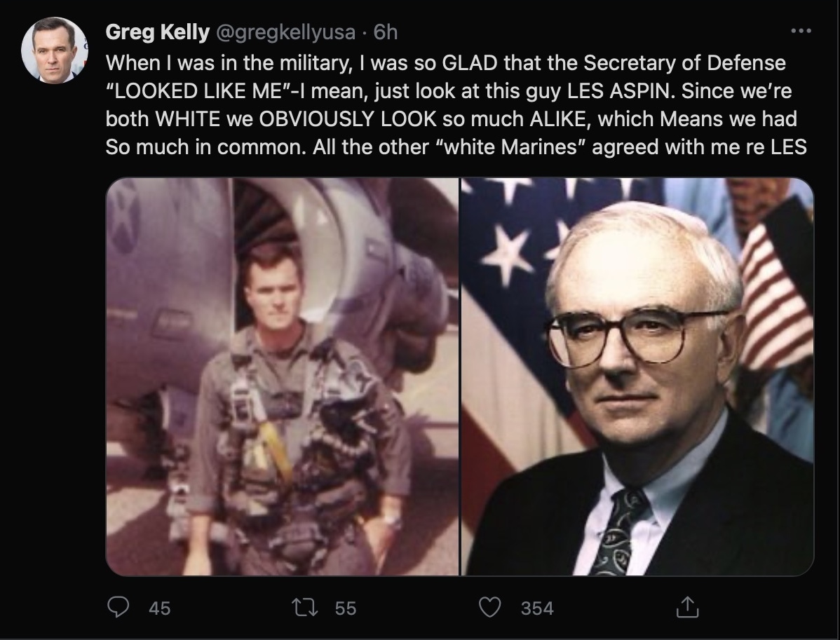Open Greg Kelly's profile avatar picture
The height and width of the screenshot is (640, 840).
pyautogui.click(x=54, y=50)
